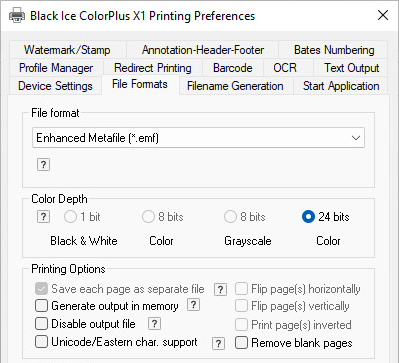The width and height of the screenshot is (399, 363).
Task: Click the printer icon in title bar
Action: (x=17, y=16)
